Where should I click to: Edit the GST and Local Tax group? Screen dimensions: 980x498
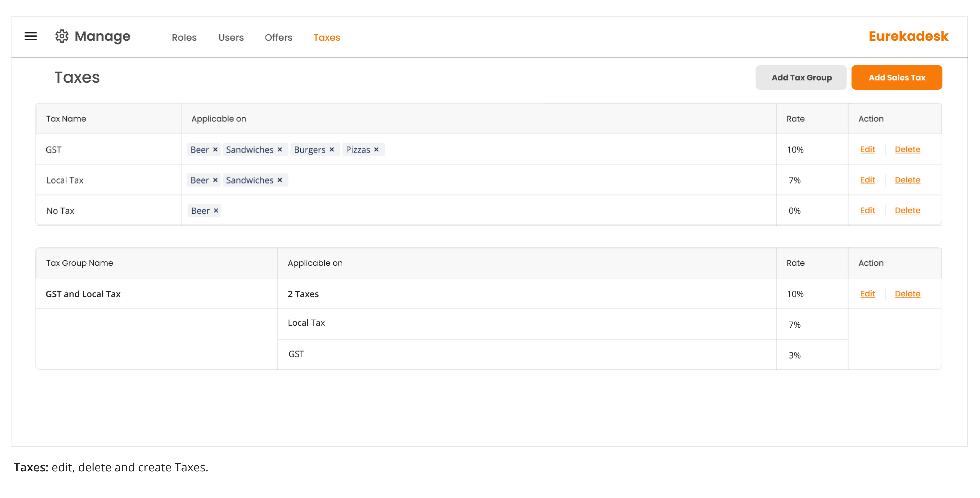click(868, 293)
